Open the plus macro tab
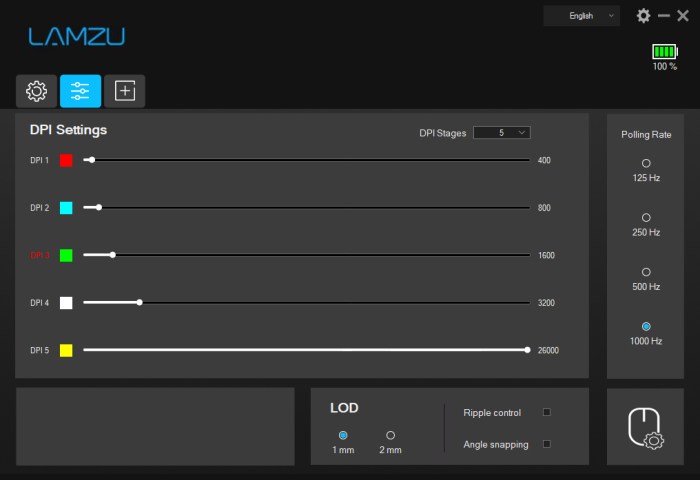Viewport: 700px width, 480px height. pyautogui.click(x=124, y=91)
